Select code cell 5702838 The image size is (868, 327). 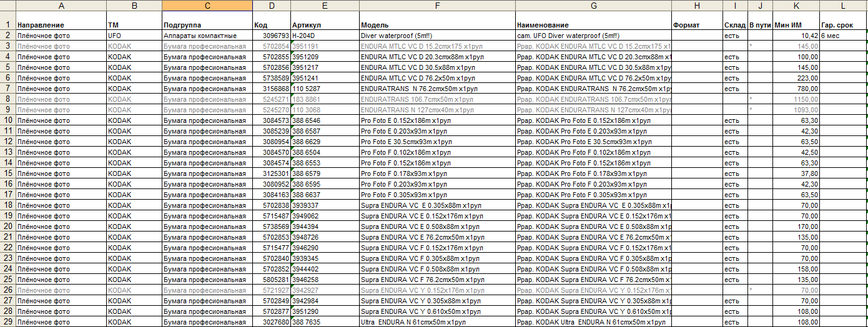pos(272,205)
